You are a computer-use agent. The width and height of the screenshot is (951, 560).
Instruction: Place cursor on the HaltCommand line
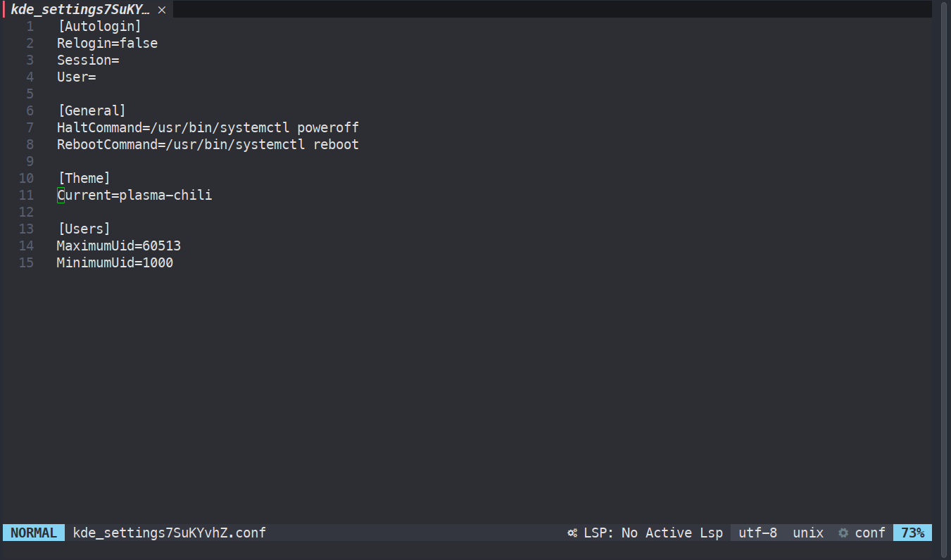[x=208, y=127]
